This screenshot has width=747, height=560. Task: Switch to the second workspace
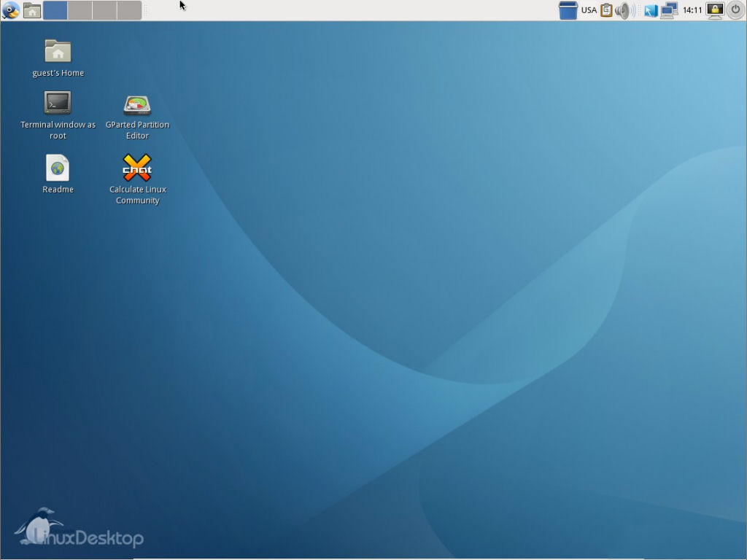80,10
